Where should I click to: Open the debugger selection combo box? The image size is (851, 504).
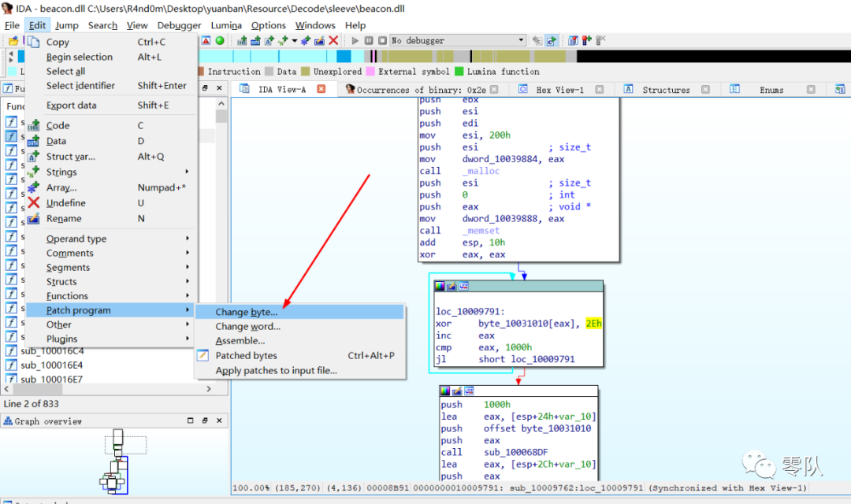[x=458, y=41]
